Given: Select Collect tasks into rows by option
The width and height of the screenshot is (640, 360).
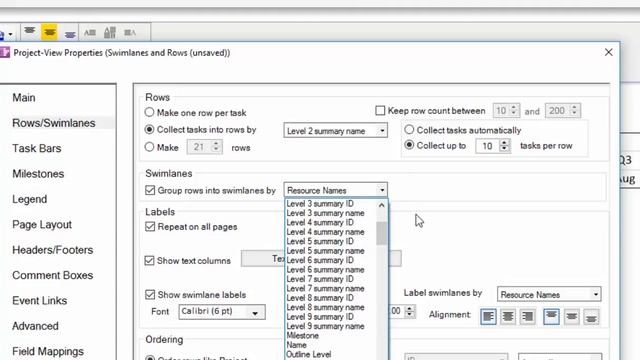Looking at the screenshot, I should 149,129.
